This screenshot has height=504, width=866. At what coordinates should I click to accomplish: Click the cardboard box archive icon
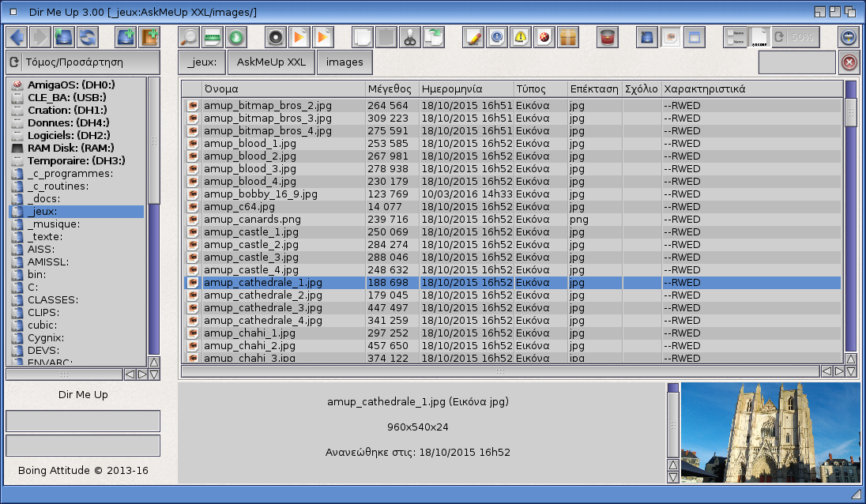pyautogui.click(x=568, y=37)
